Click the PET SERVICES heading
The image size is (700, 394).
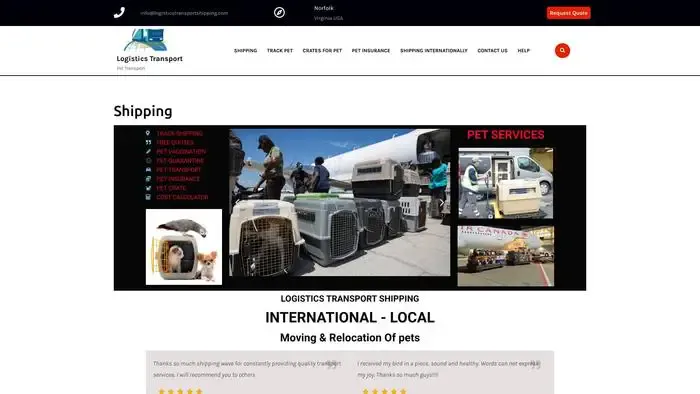pyautogui.click(x=505, y=135)
